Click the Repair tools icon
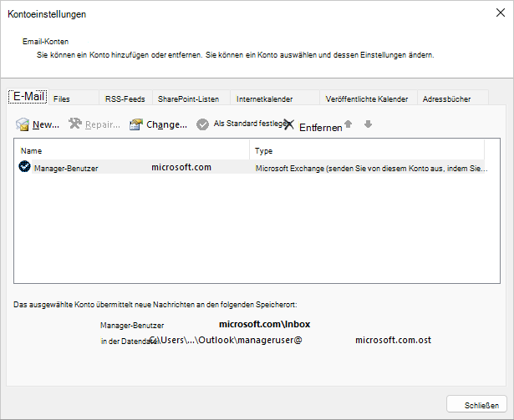The image size is (514, 420). coord(75,124)
